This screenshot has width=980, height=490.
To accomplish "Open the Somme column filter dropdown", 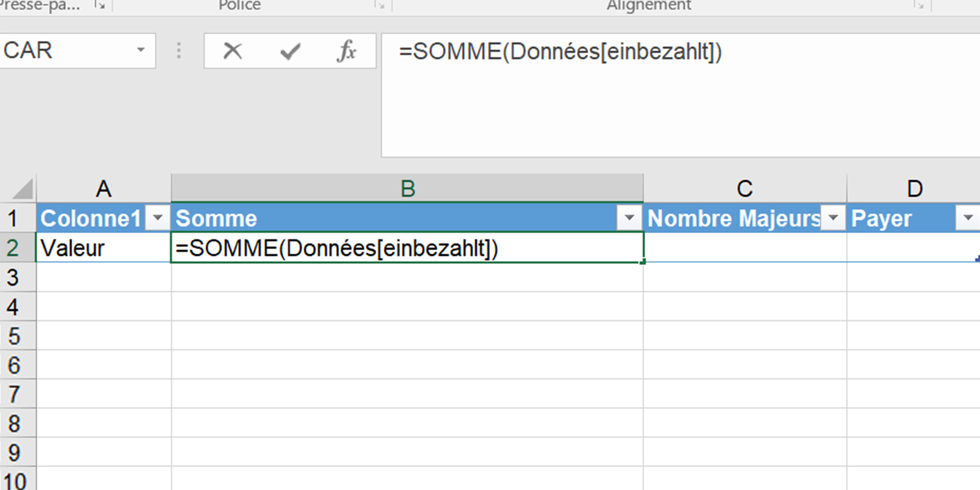I will pyautogui.click(x=630, y=218).
